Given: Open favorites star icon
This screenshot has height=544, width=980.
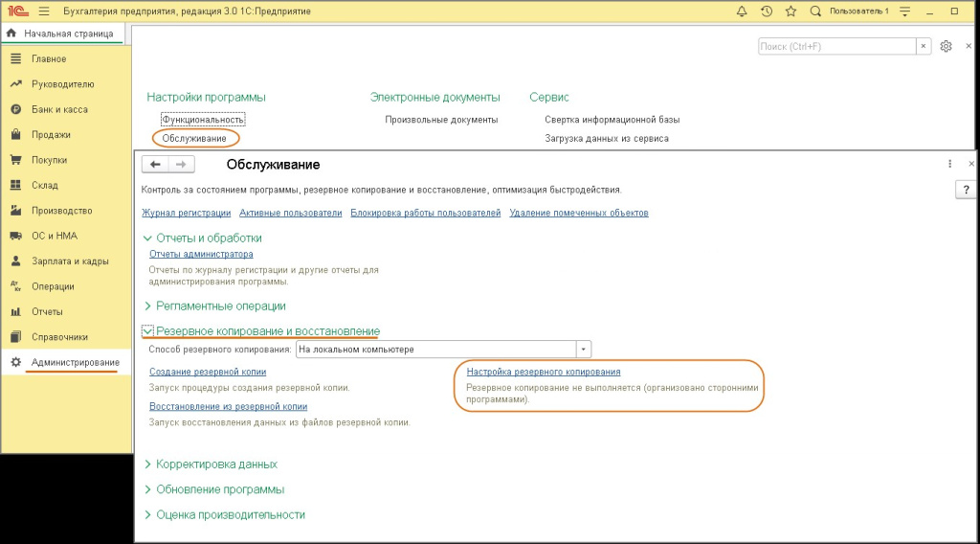Looking at the screenshot, I should pyautogui.click(x=791, y=11).
